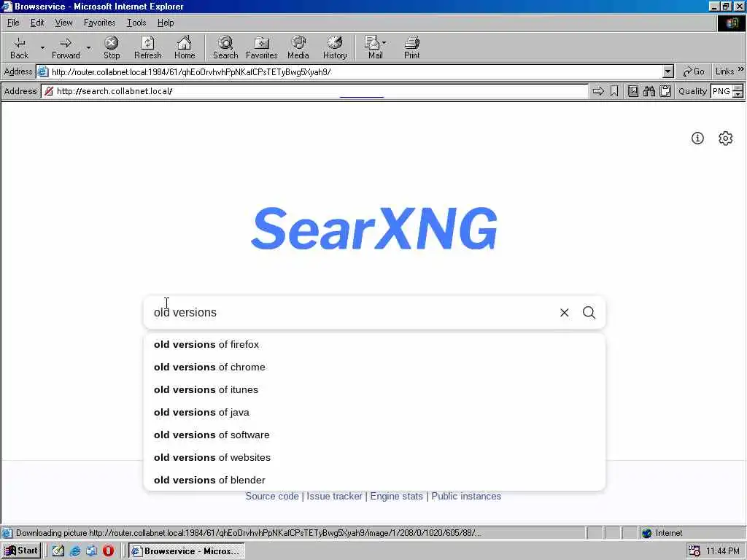Open the Favorites menu
This screenshot has width=747, height=560.
click(x=99, y=23)
